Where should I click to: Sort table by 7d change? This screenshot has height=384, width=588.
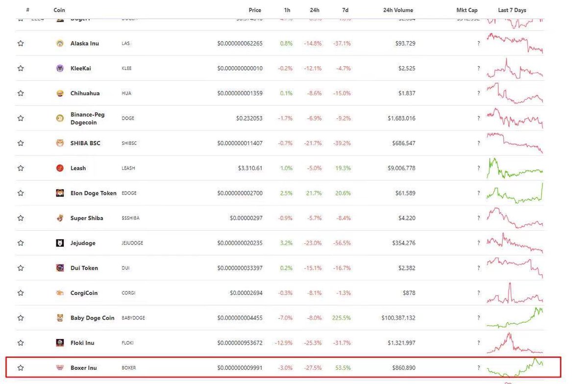click(x=346, y=10)
